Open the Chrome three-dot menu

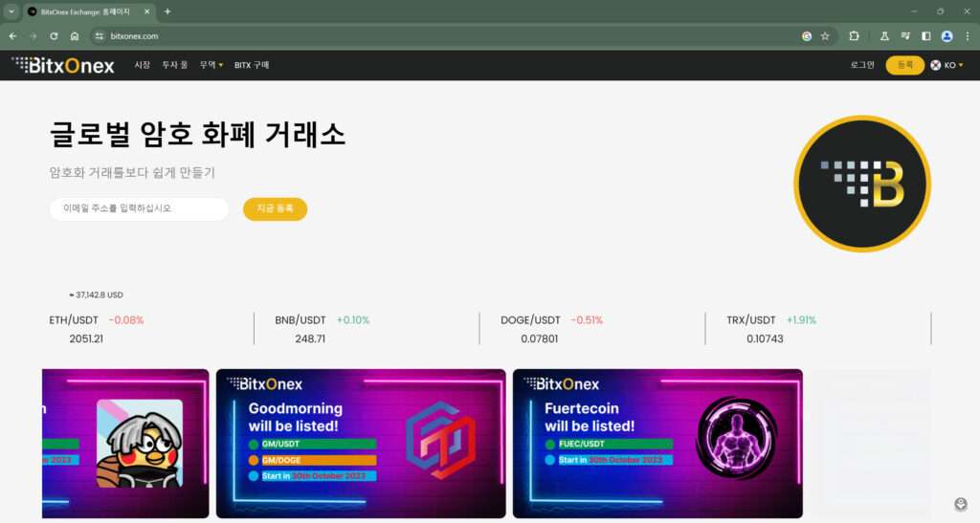coord(967,36)
